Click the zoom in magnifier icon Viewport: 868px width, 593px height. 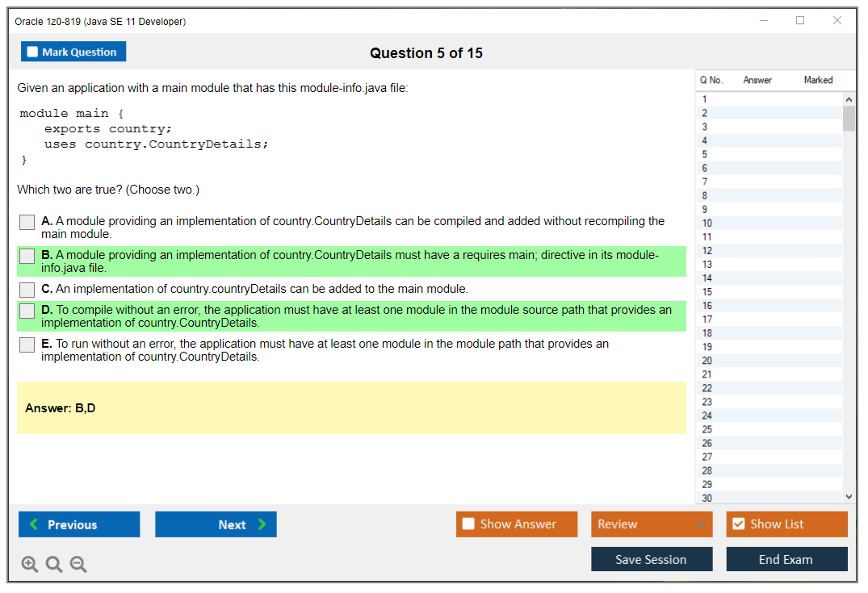pos(30,565)
